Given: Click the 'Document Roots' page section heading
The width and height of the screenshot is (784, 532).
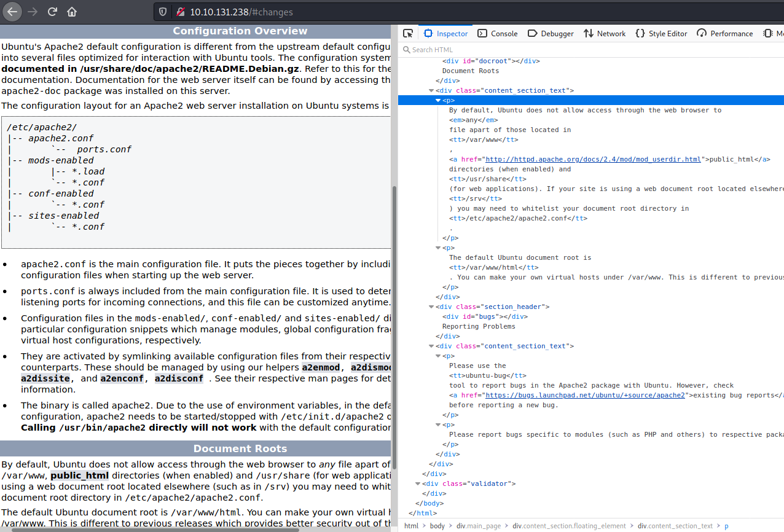Looking at the screenshot, I should click(x=240, y=448).
